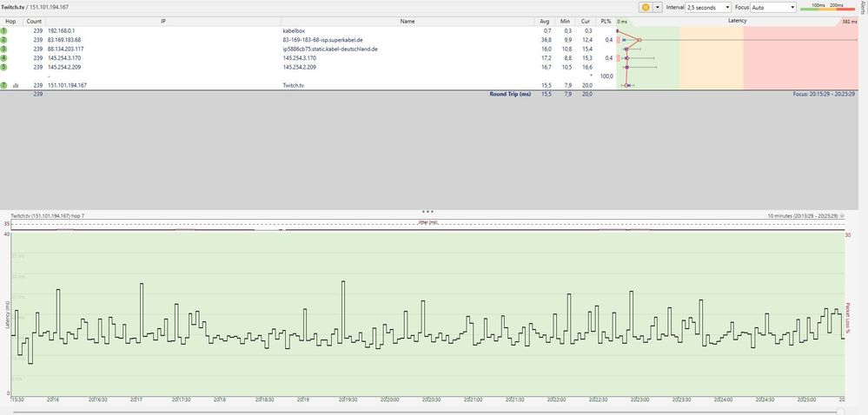Click the Focus: 20:15:29 - 20:25:29 label
The width and height of the screenshot is (868, 415).
point(824,94)
